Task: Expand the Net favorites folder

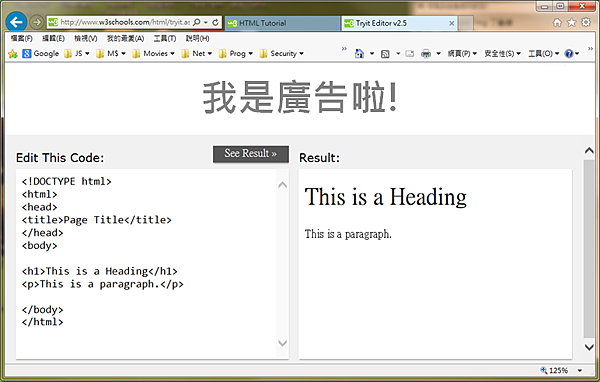Action: point(197,54)
